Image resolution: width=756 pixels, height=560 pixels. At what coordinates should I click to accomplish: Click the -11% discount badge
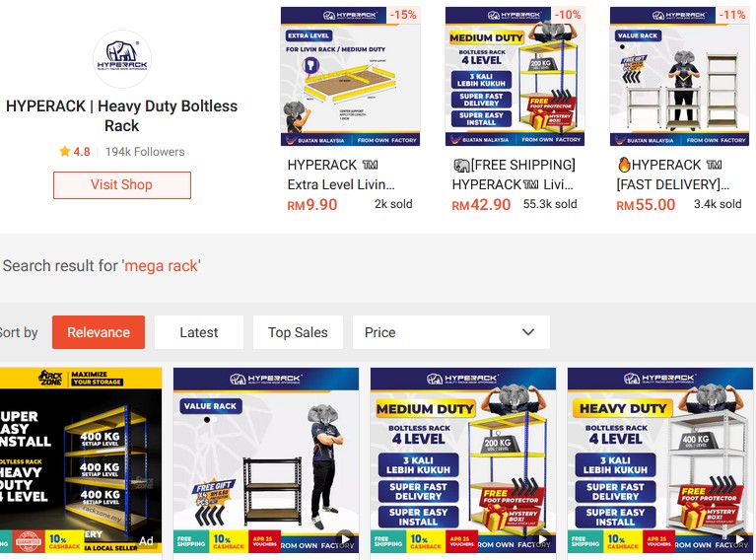pos(732,15)
